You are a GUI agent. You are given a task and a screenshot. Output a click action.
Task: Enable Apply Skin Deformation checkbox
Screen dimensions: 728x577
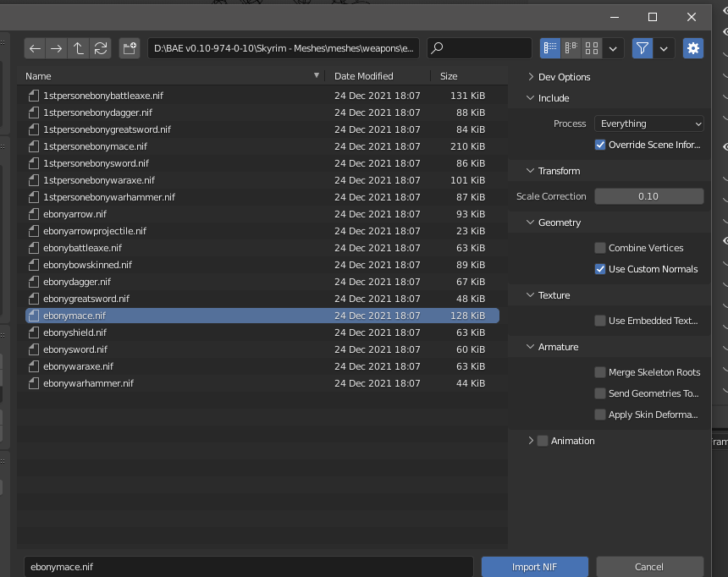click(600, 415)
